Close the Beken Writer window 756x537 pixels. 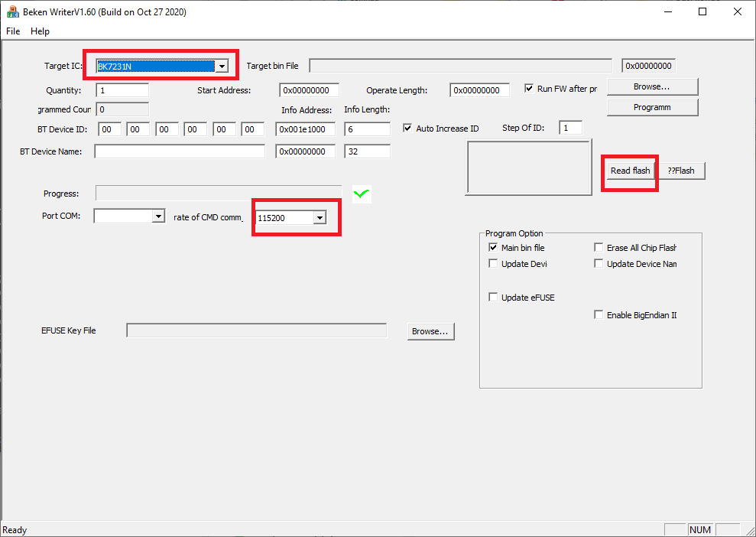(x=738, y=12)
